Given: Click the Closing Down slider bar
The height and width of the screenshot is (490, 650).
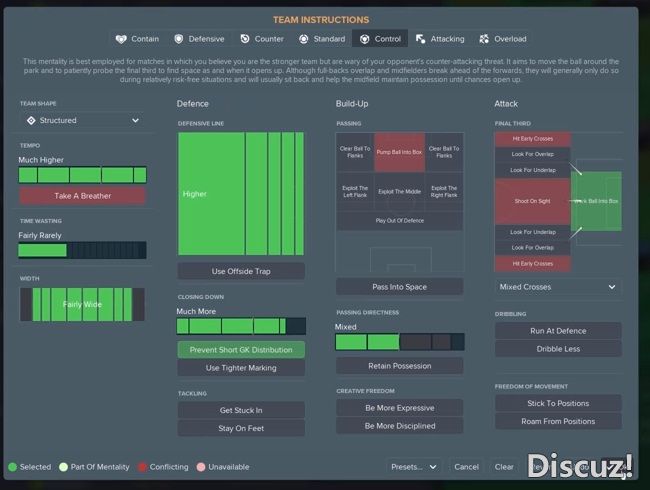Looking at the screenshot, I should tap(241, 326).
